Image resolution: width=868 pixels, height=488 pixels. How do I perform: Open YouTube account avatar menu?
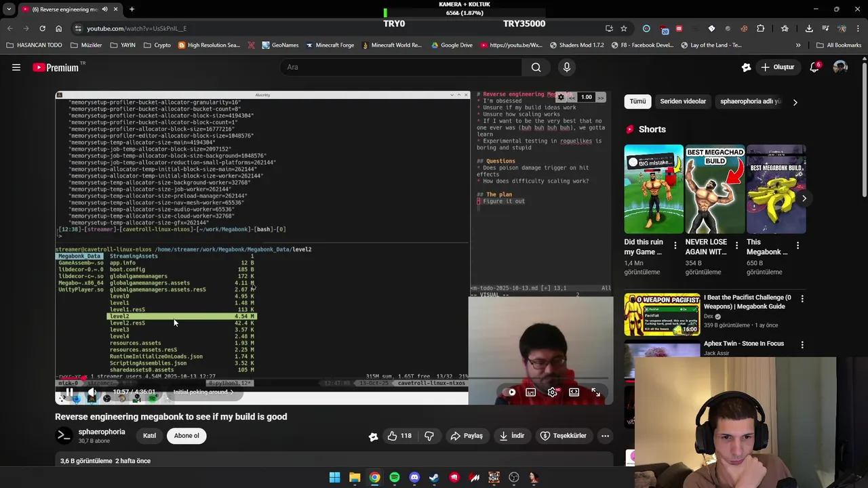pyautogui.click(x=840, y=67)
